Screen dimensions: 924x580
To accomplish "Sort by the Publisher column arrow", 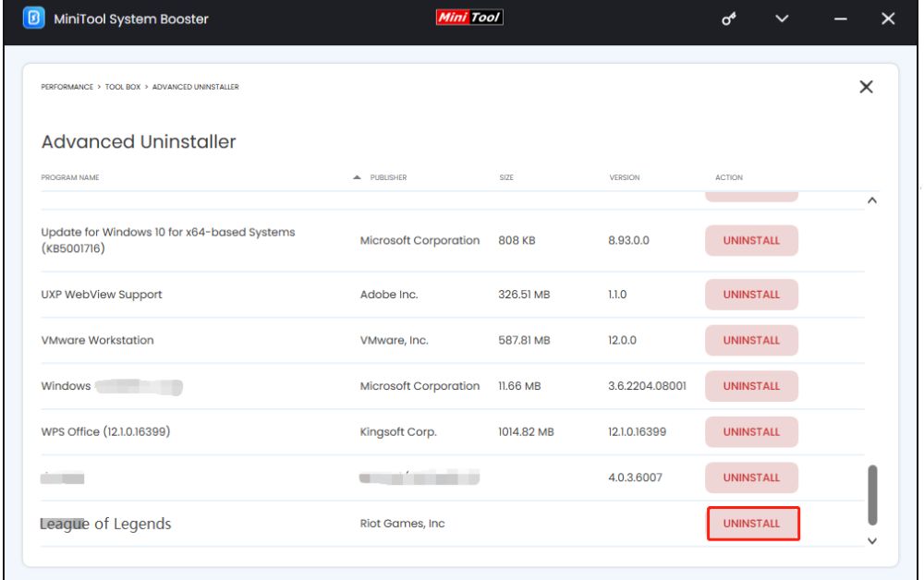I will pyautogui.click(x=358, y=177).
